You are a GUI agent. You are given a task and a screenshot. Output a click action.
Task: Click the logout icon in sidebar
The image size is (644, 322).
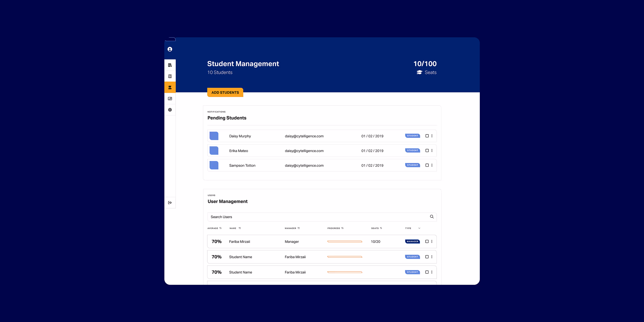pos(170,202)
